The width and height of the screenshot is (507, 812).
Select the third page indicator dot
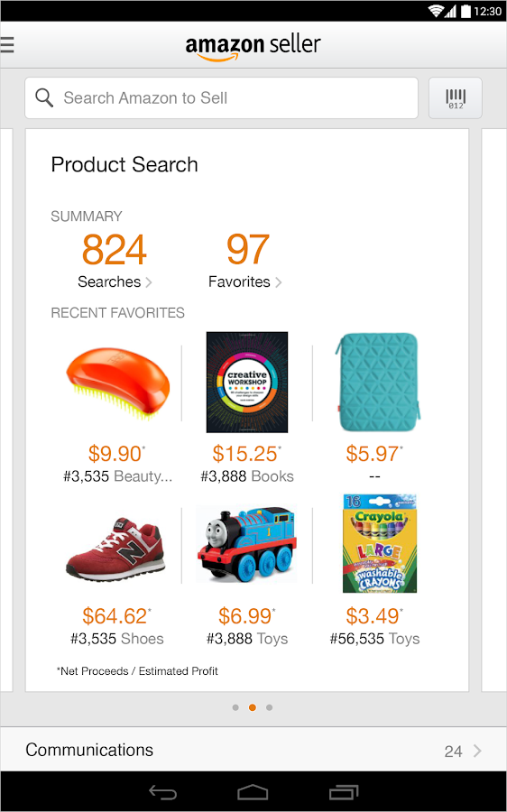[x=270, y=707]
